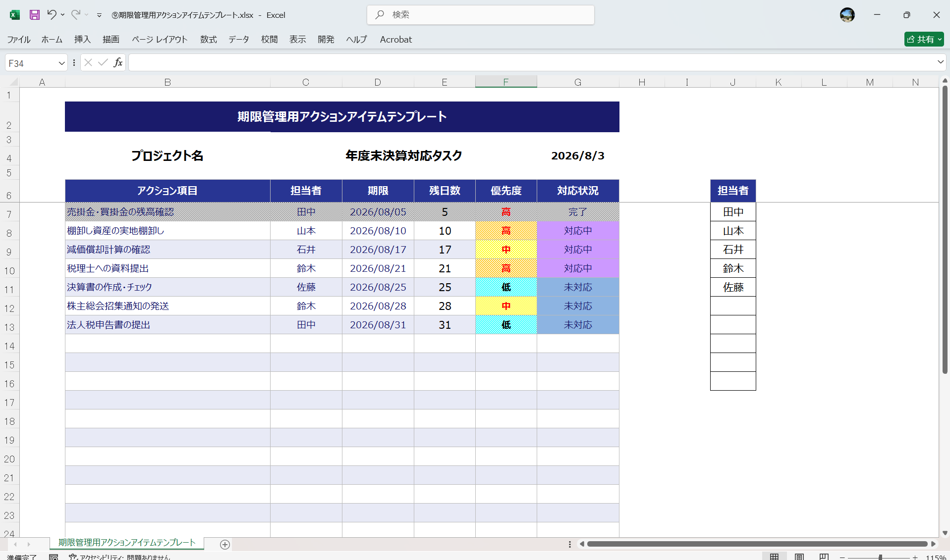This screenshot has width=950, height=560.
Task: Select cell 法人税申告書の提出
Action: (168, 325)
